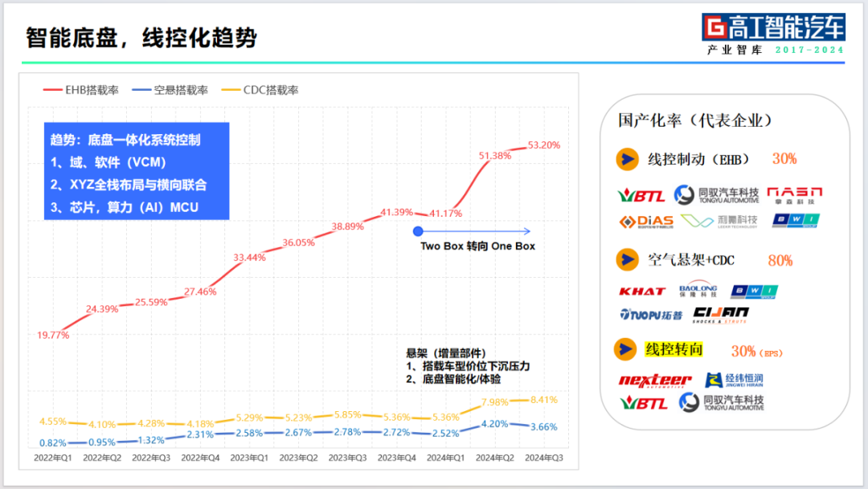Select the CDC搭载率 legend entry

(x=260, y=90)
